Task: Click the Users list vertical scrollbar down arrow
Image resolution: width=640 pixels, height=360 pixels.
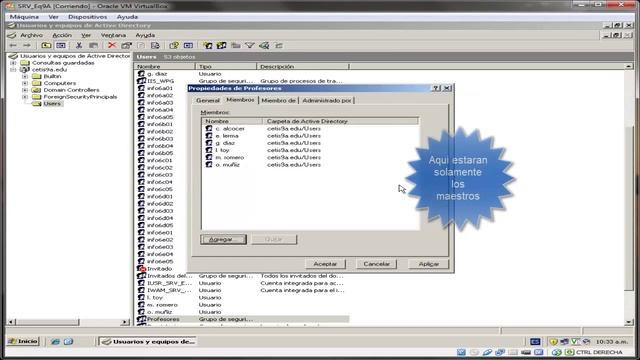Action: tap(629, 322)
